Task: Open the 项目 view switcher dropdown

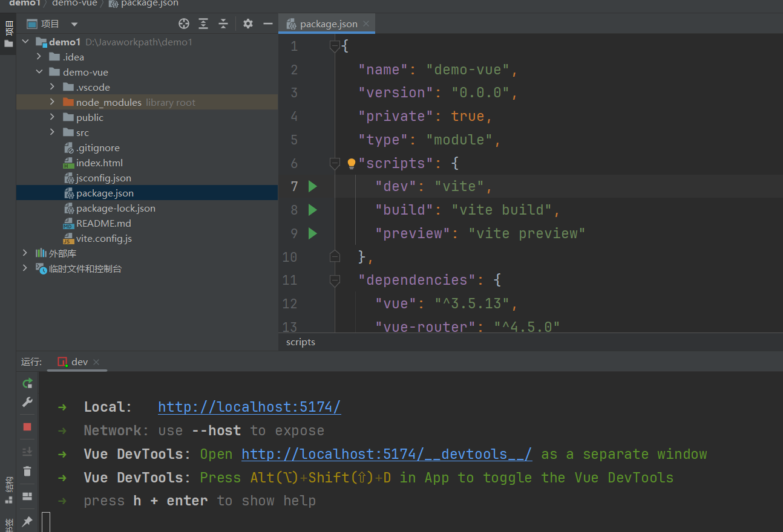Action: click(74, 24)
